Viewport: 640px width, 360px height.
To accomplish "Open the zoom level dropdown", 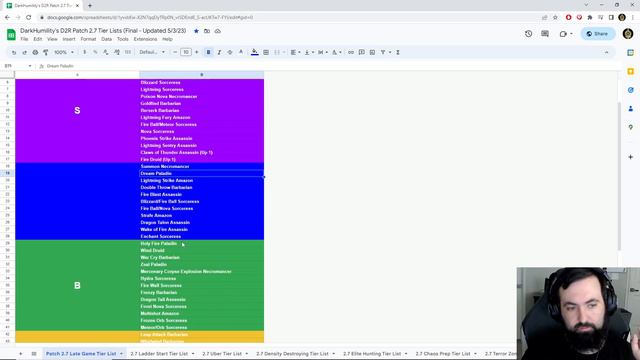I will click(64, 52).
